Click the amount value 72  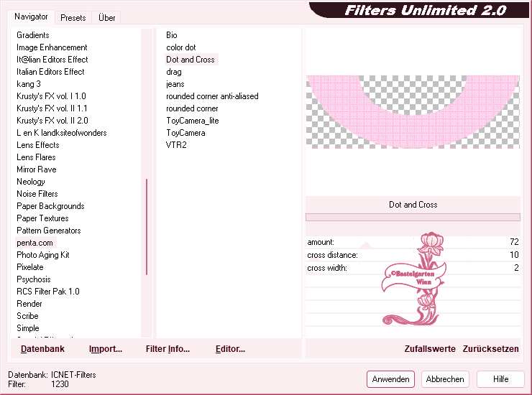point(514,242)
